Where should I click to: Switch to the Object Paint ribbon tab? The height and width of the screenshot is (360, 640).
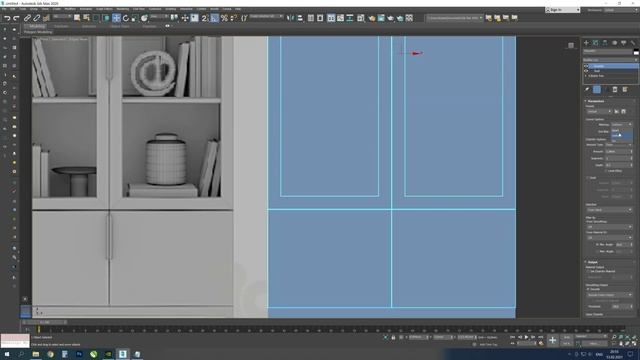(120, 26)
